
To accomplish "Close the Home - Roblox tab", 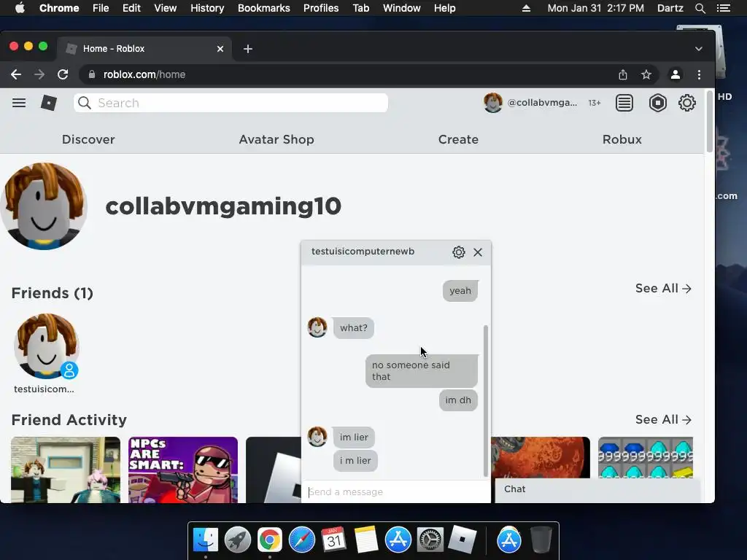I will click(x=220, y=49).
